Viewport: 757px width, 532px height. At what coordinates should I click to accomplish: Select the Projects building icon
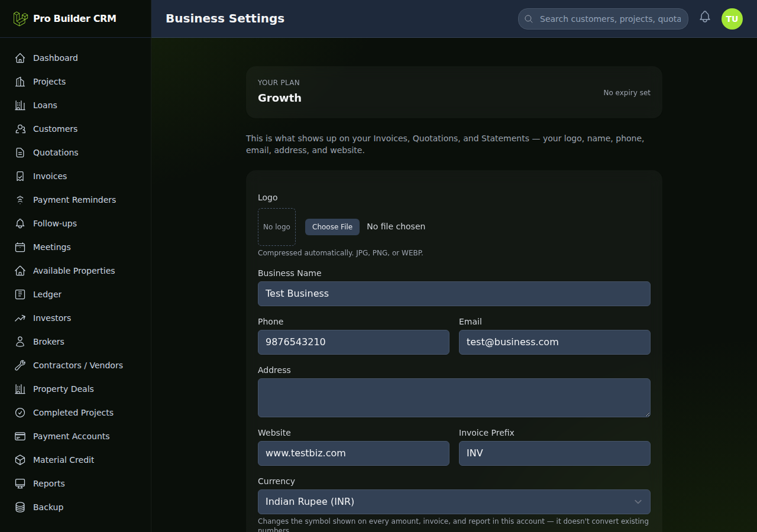pos(20,82)
